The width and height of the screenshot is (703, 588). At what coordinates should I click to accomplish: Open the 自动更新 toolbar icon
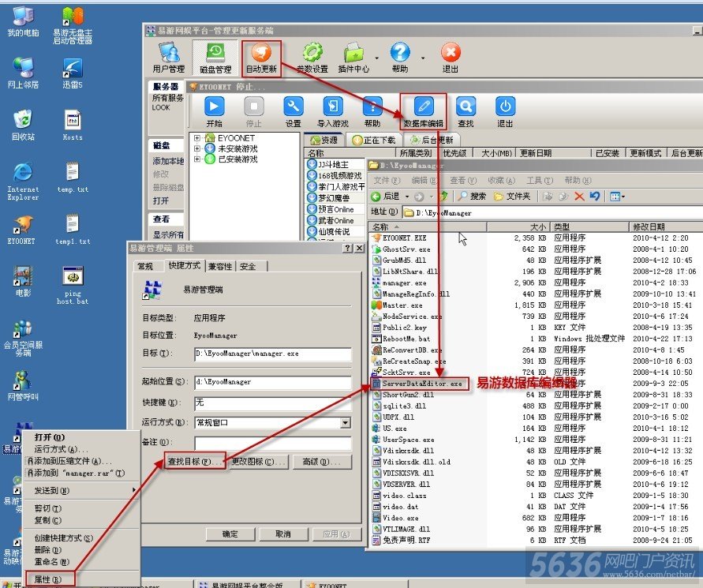click(x=261, y=58)
